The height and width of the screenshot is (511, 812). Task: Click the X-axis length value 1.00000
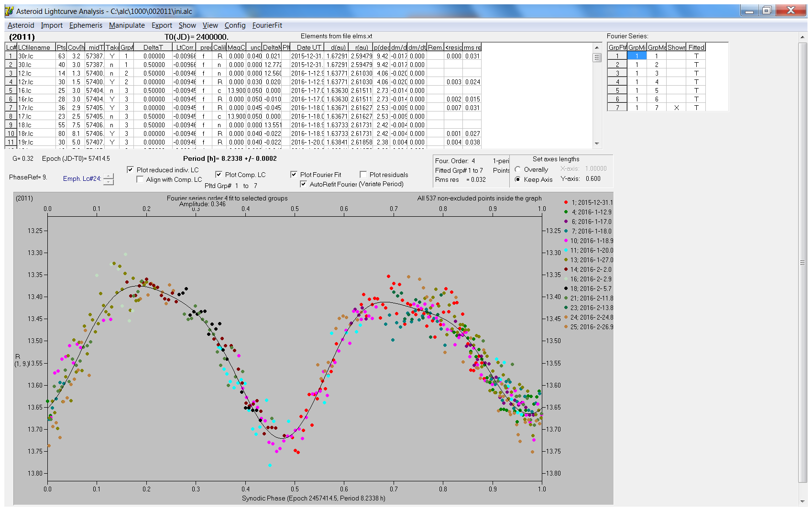[596, 168]
